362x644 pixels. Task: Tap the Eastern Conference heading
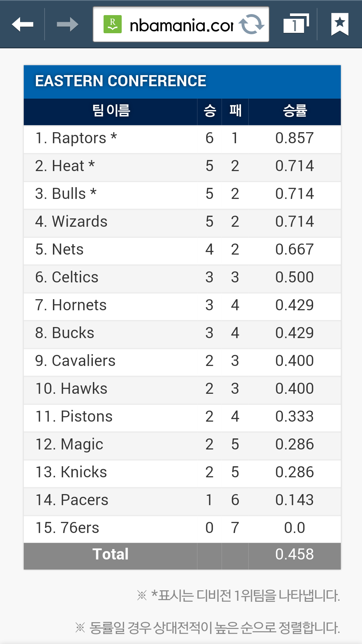pyautogui.click(x=121, y=81)
